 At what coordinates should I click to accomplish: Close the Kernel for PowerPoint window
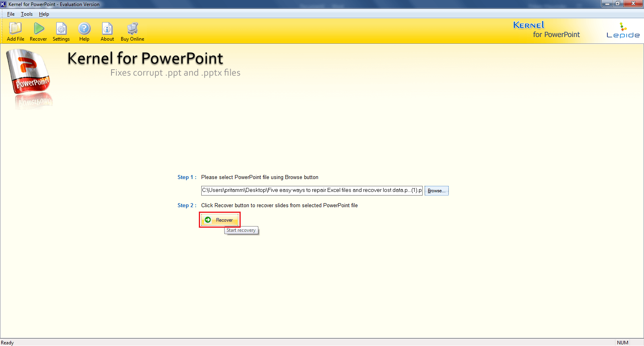coord(633,4)
